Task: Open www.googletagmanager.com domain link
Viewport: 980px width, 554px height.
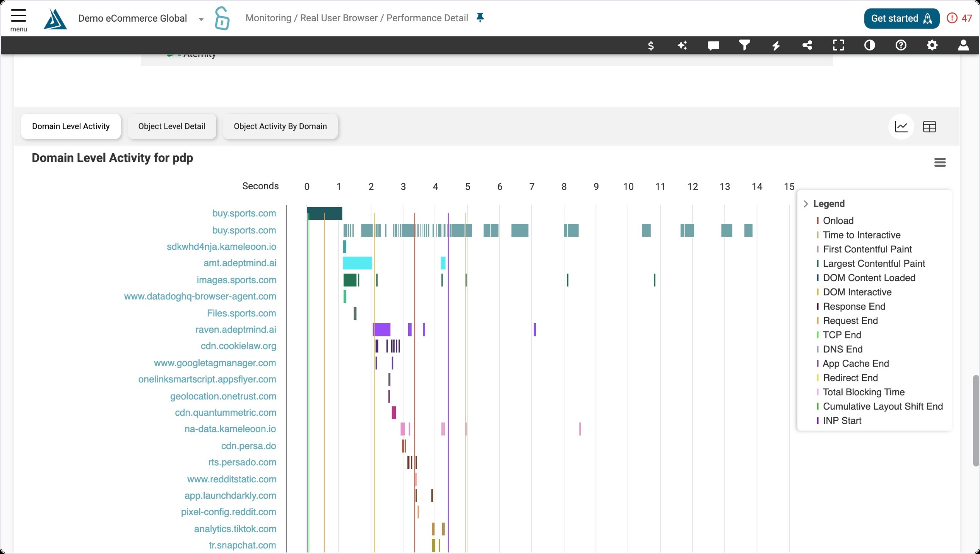Action: 214,363
